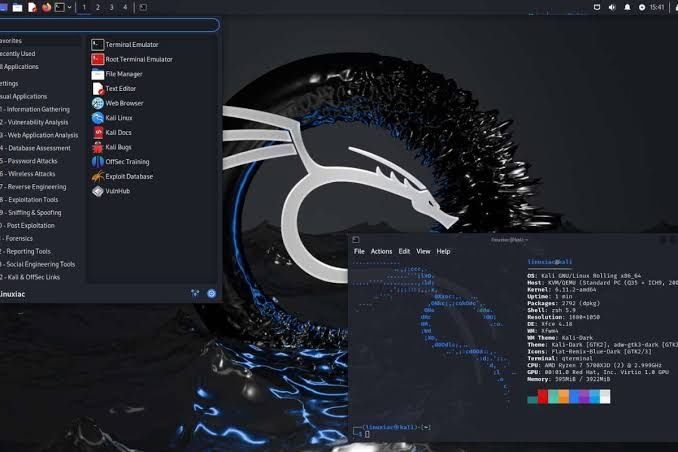678x452 pixels.
Task: Launch terminal icon in top panel
Action: coord(60,7)
